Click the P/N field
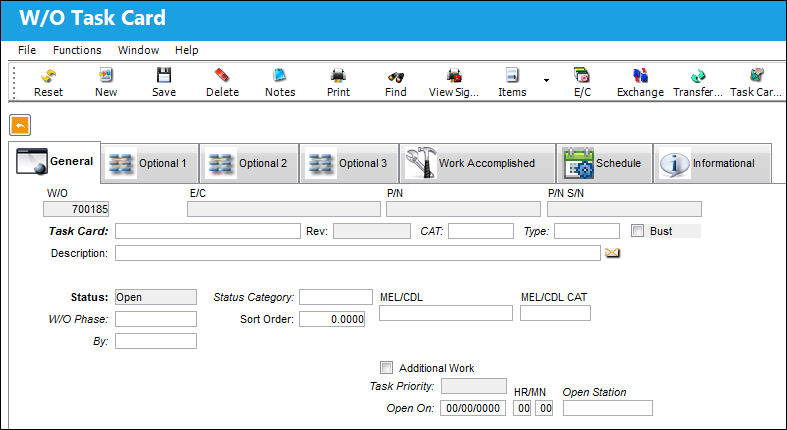 pos(463,209)
